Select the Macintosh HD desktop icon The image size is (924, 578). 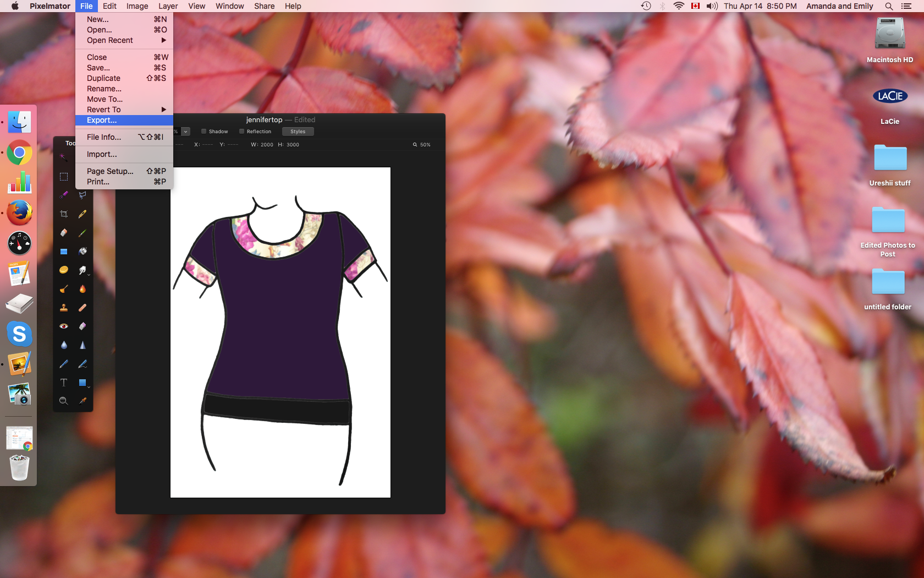890,40
